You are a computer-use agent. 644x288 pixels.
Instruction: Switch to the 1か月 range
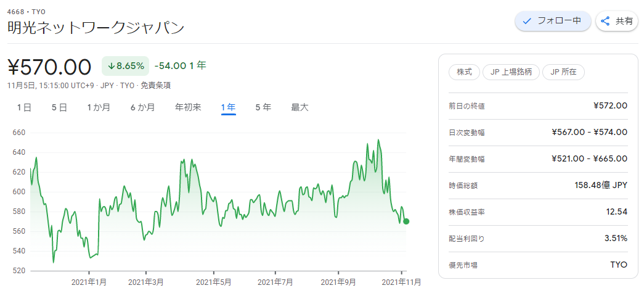(99, 108)
